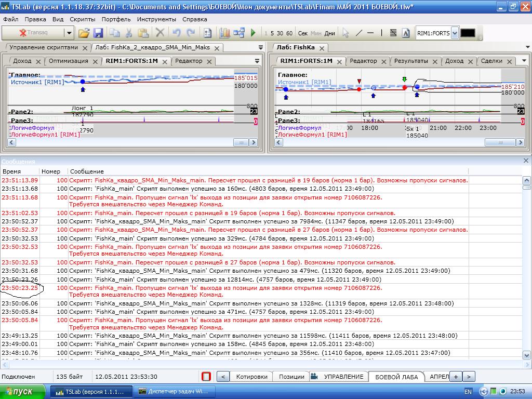Toggle the Дни timeframe unit

click(329, 33)
